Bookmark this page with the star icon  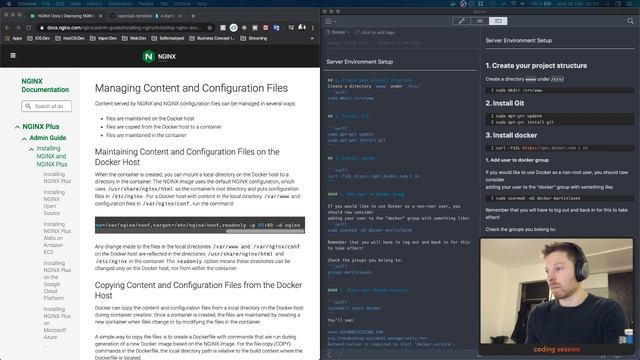click(x=210, y=28)
